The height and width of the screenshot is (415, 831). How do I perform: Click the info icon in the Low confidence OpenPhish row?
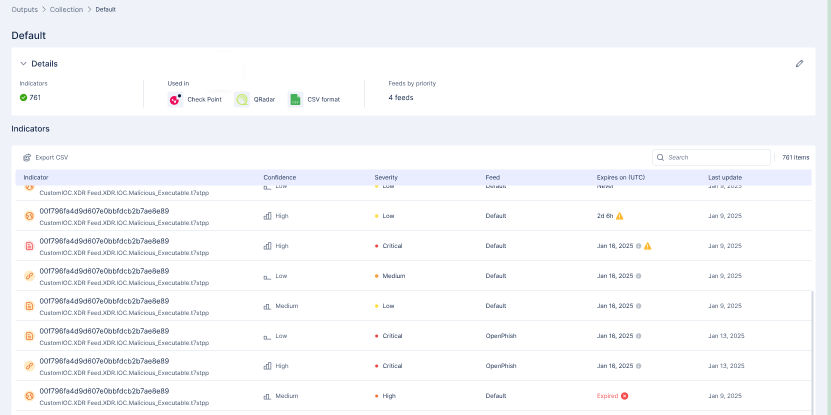pyautogui.click(x=639, y=336)
